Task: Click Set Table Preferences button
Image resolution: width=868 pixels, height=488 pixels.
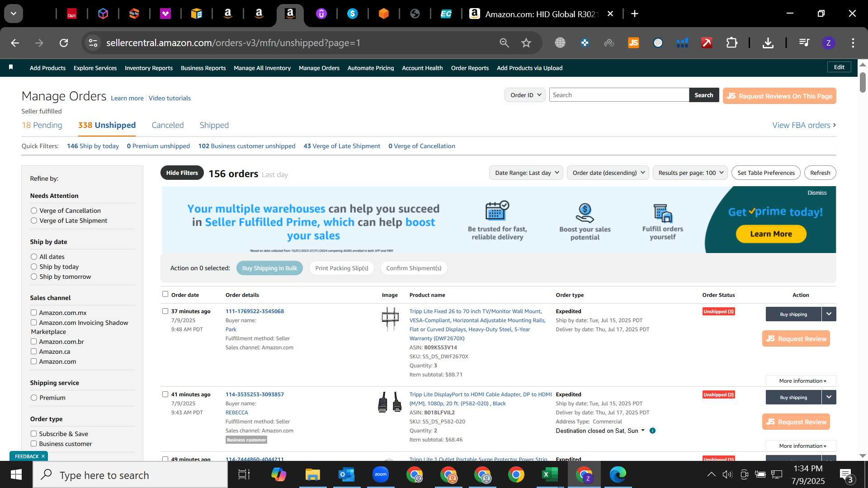Action: click(766, 173)
